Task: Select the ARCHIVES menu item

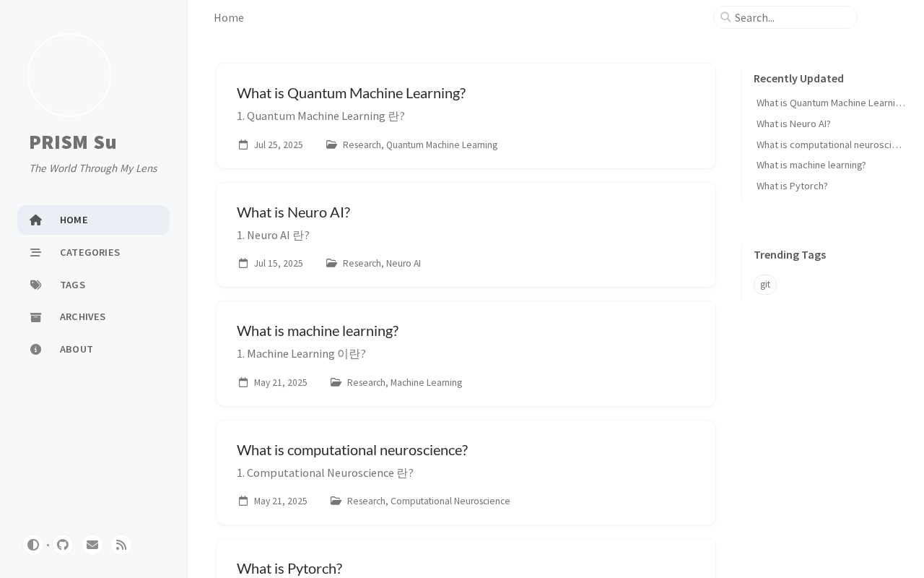Action: tap(83, 316)
